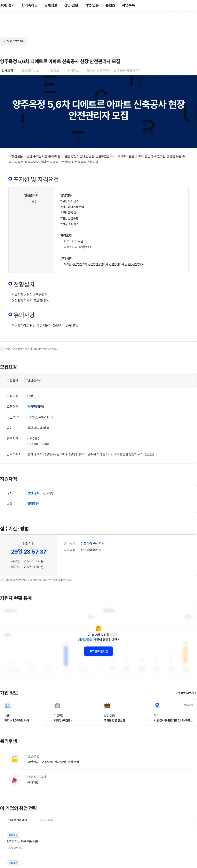Open the JOB 찾기 menu
Viewport: 197px width, 868px height.
pyautogui.click(x=7, y=5)
